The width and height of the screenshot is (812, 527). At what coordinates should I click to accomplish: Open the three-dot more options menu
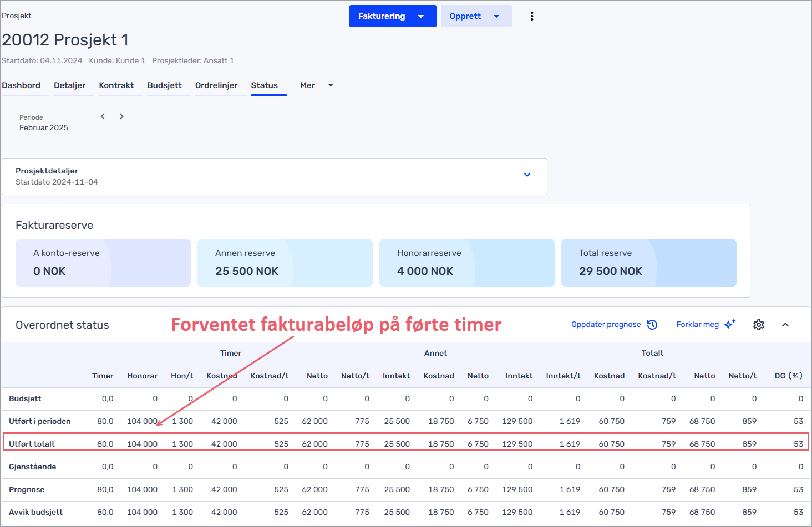[x=532, y=16]
